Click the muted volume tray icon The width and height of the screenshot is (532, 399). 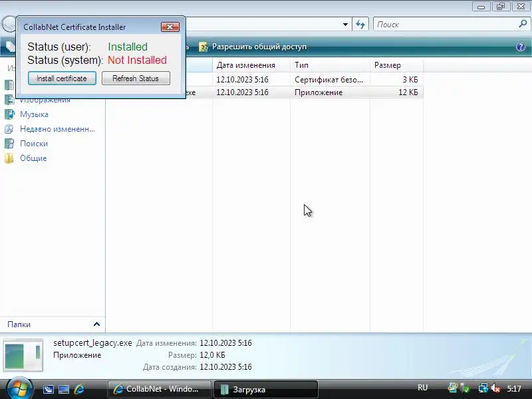[x=495, y=388]
